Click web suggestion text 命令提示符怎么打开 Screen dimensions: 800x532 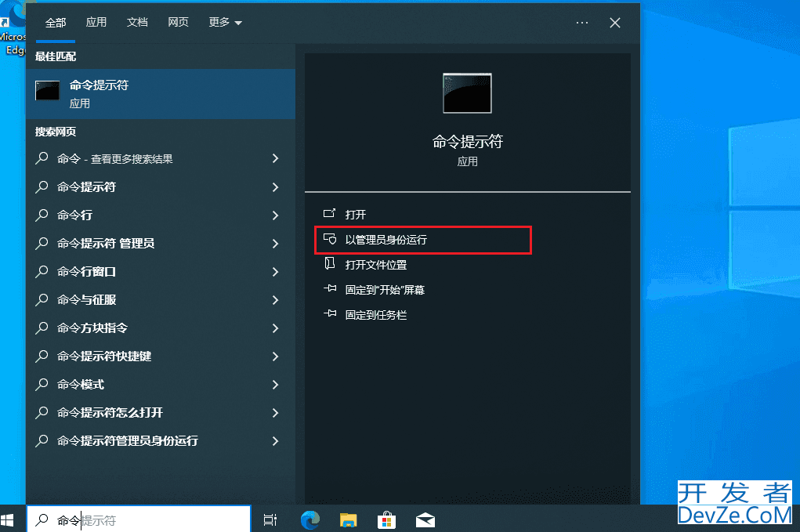point(110,413)
